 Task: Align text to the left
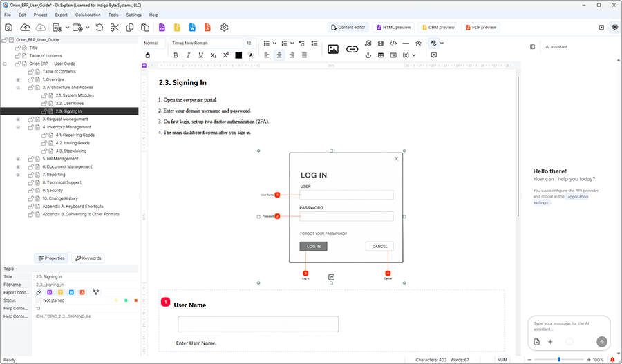267,55
